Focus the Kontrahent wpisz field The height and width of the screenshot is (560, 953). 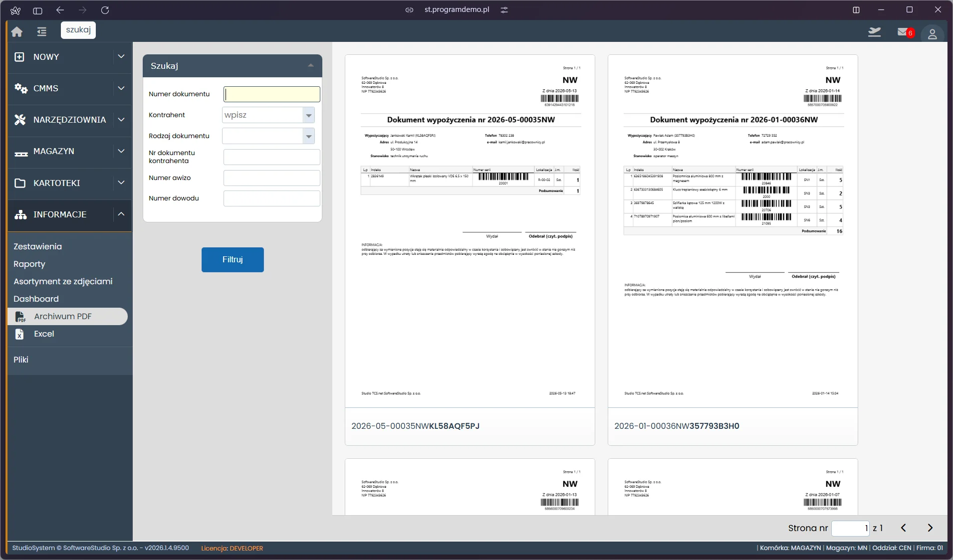[263, 115]
